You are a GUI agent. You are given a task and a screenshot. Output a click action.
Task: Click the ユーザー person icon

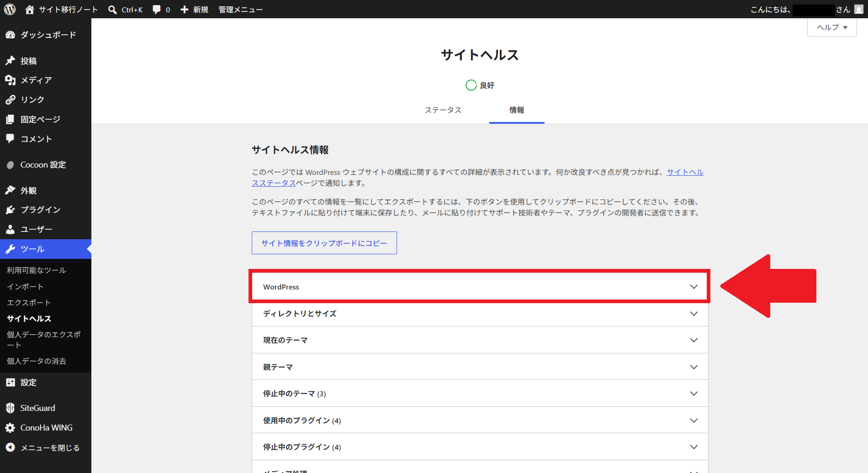coord(11,229)
